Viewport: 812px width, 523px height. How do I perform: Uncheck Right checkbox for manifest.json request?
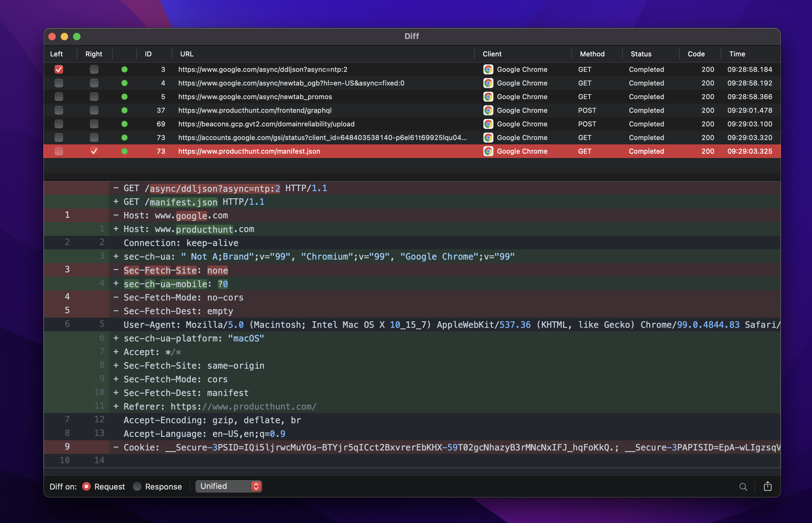94,151
